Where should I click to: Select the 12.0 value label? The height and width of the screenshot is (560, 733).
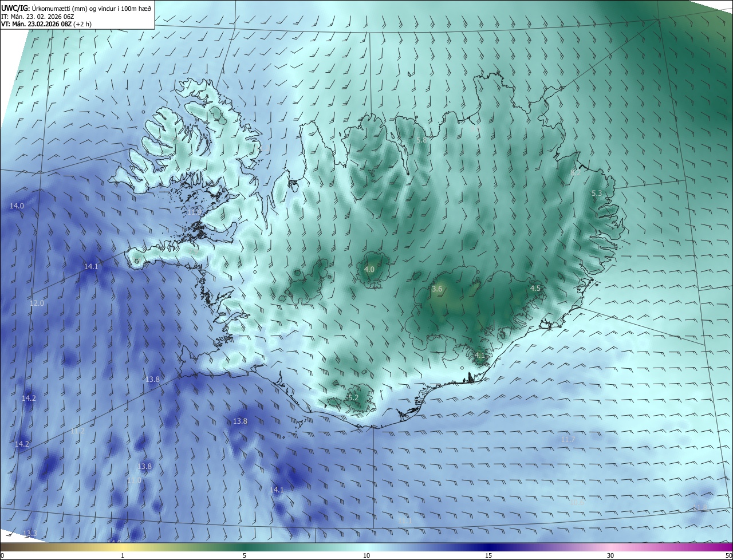click(37, 303)
